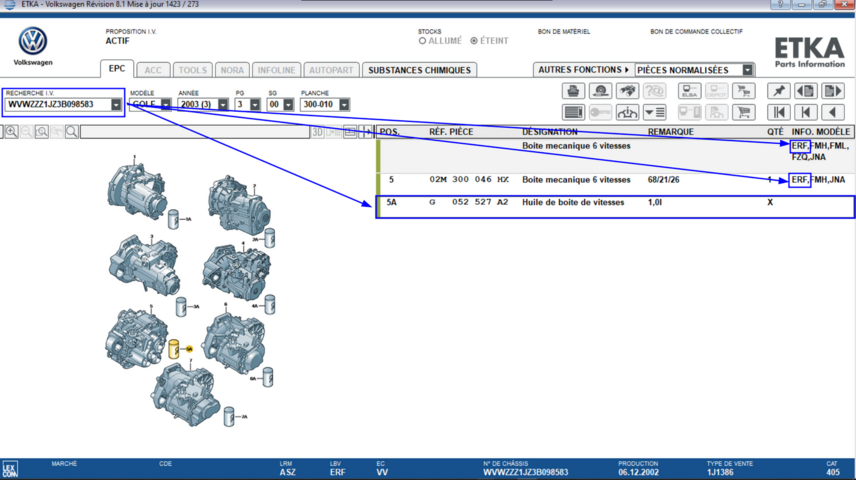The width and height of the screenshot is (856, 480).
Task: Click the REMARQUE column header
Action: [x=670, y=132]
